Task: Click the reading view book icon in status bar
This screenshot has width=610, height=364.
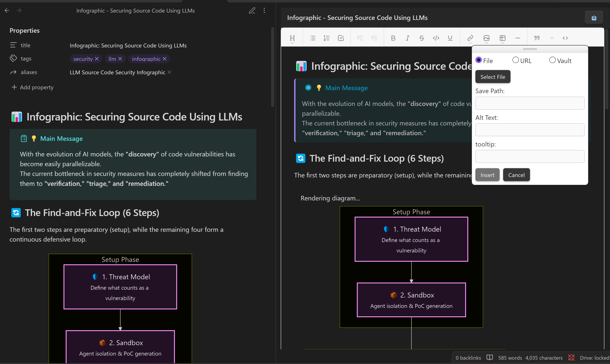Action: click(x=489, y=358)
